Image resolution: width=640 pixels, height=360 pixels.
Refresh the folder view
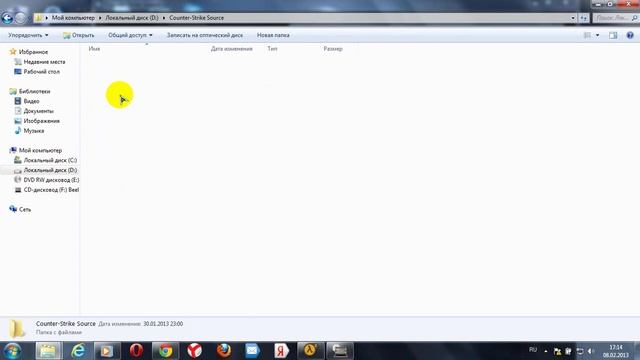[584, 18]
